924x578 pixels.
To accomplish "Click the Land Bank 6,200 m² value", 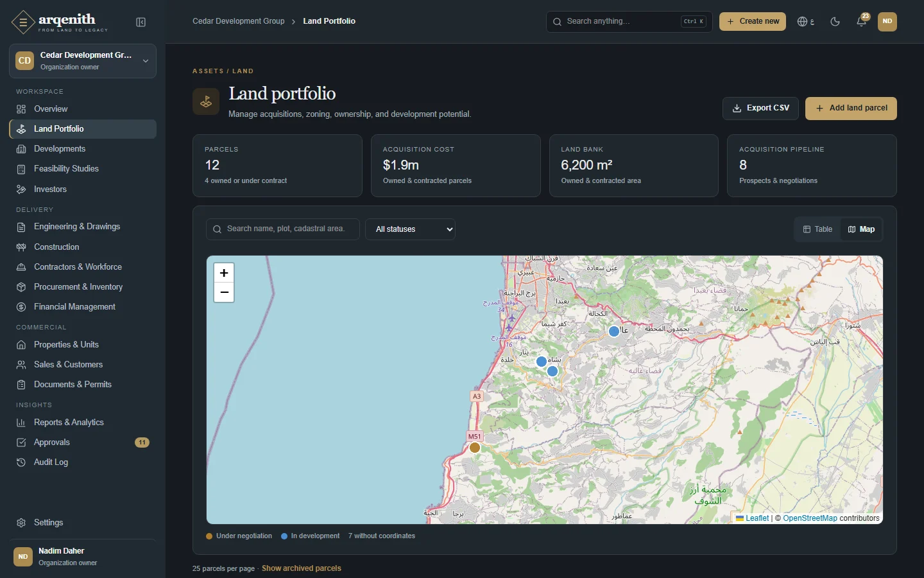I will [x=586, y=165].
